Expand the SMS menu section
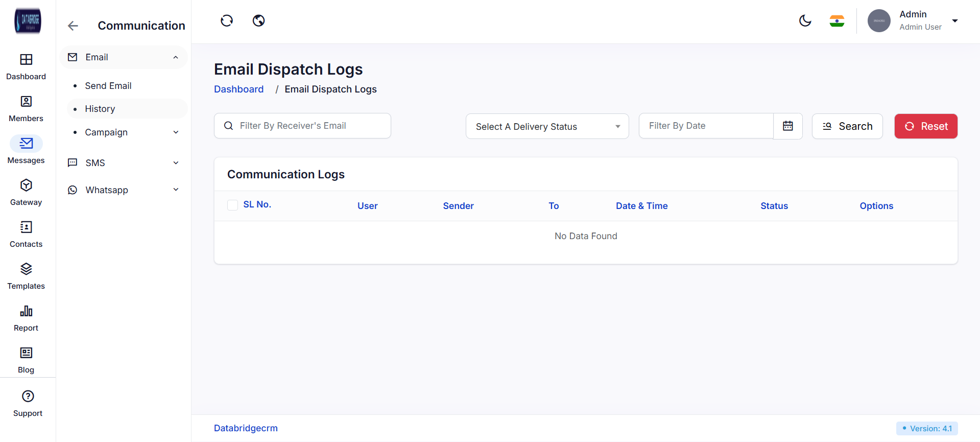The height and width of the screenshot is (442, 980). [124, 163]
